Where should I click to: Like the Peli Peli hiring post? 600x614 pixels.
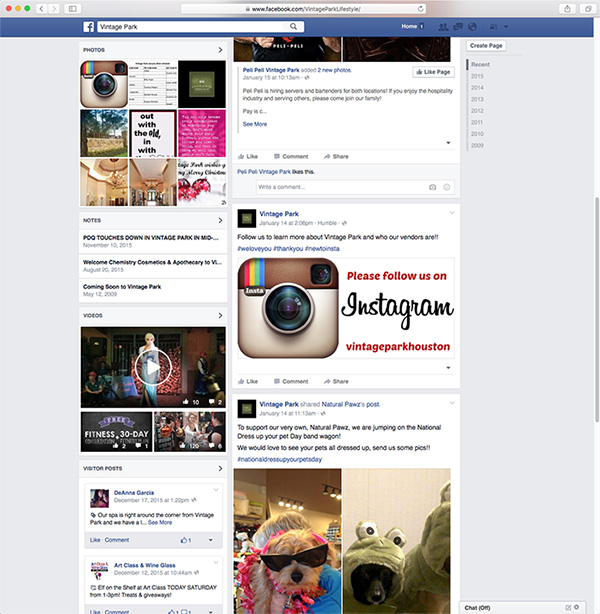click(248, 156)
